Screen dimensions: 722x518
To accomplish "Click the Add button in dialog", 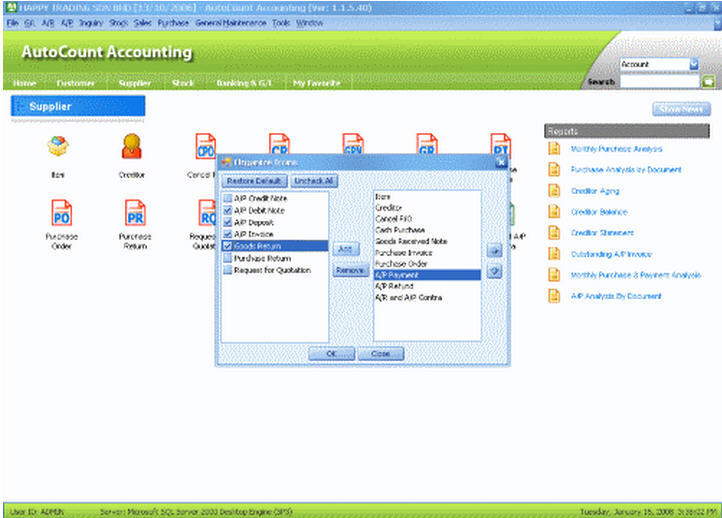I will tap(345, 249).
